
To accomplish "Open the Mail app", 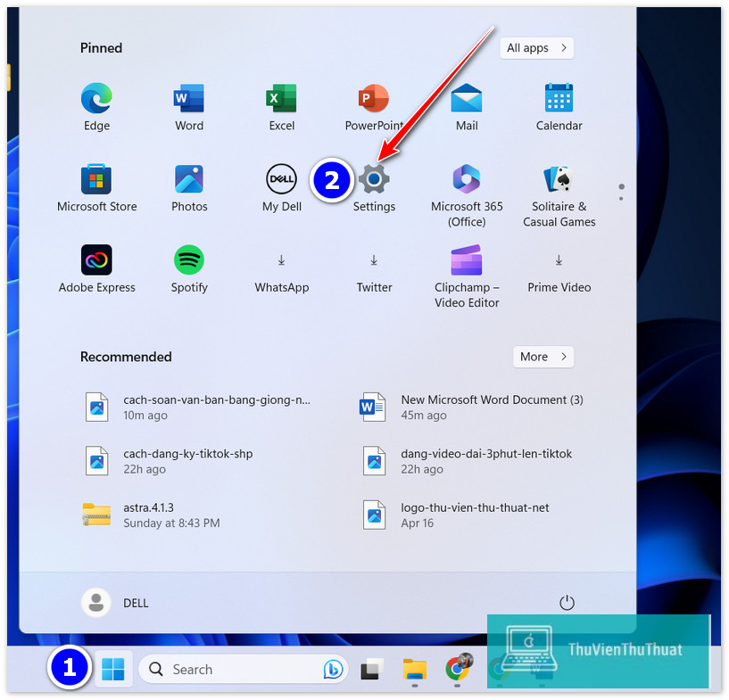I will click(467, 107).
